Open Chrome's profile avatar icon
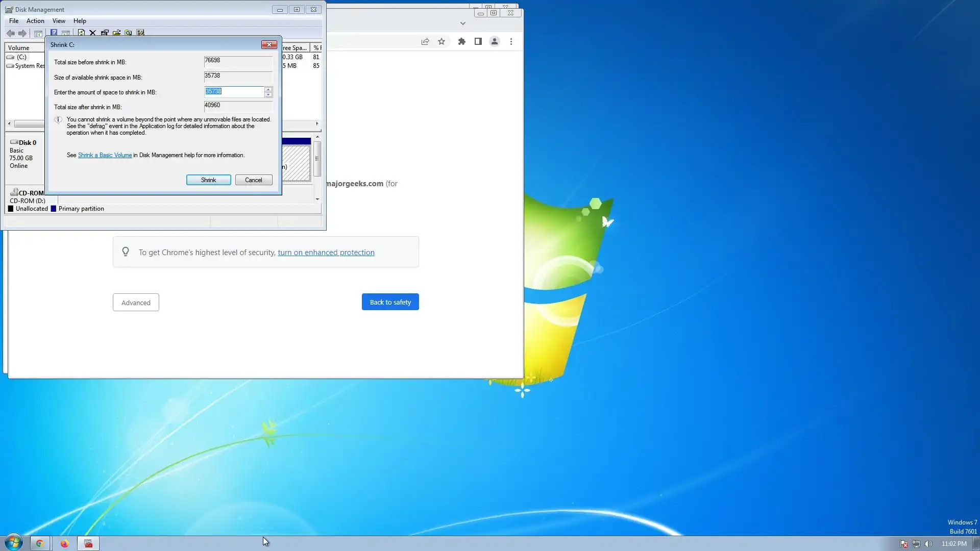Viewport: 980px width, 551px height. point(494,42)
